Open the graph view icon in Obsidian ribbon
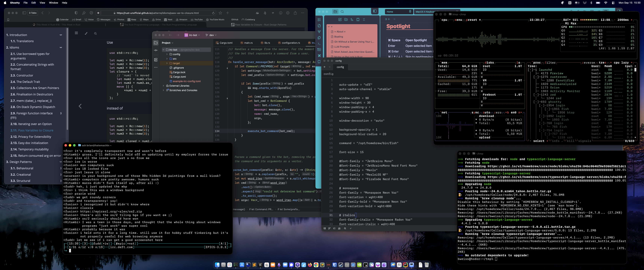The width and height of the screenshot is (644, 270). pos(319,32)
